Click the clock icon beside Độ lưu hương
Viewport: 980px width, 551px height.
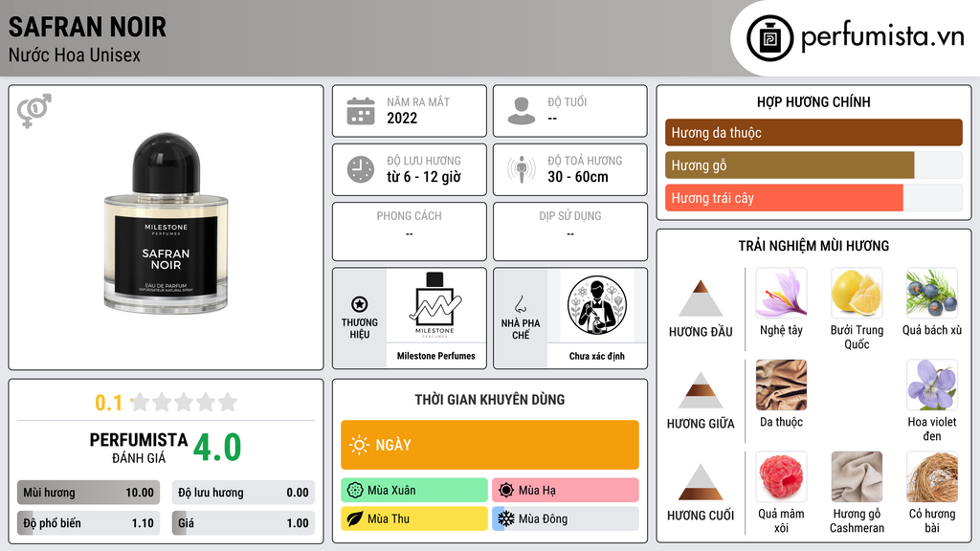pos(361,169)
